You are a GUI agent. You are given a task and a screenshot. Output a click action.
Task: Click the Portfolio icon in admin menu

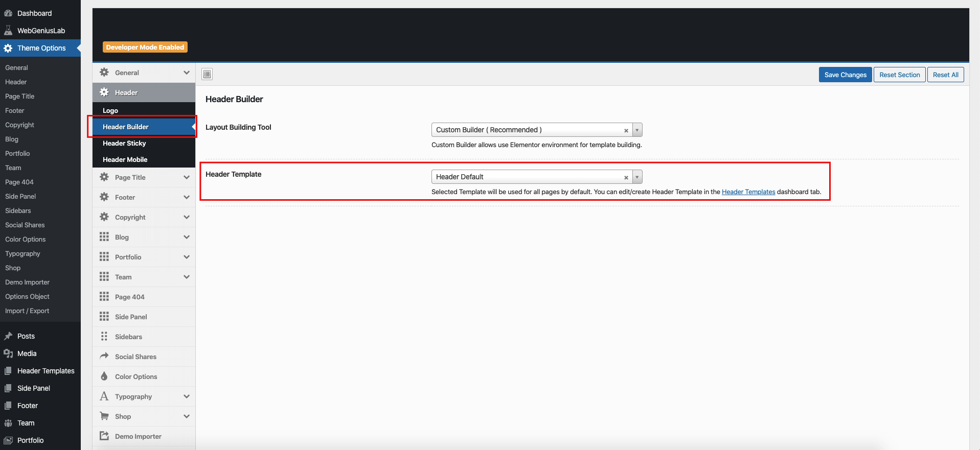point(8,440)
